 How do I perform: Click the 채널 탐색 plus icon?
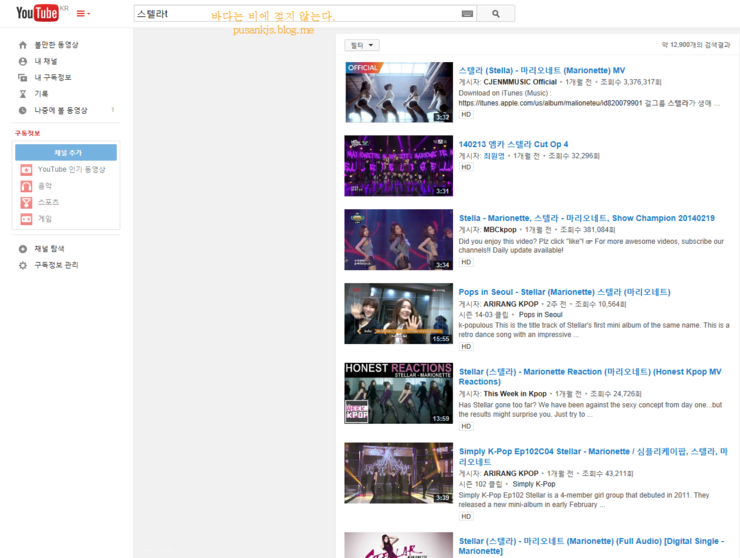(x=23, y=249)
